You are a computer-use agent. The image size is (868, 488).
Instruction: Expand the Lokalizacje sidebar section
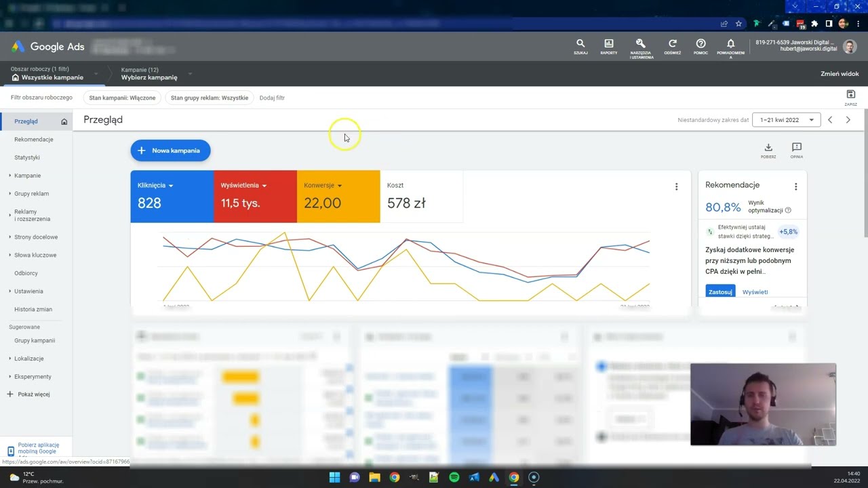coord(10,359)
